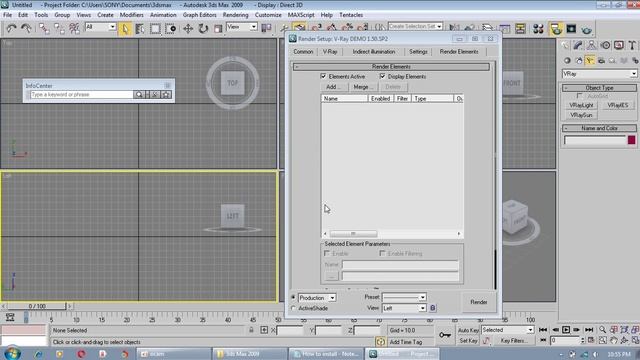Click the InfoCenter favorites star icon
This screenshot has width=640, height=360.
pos(166,95)
